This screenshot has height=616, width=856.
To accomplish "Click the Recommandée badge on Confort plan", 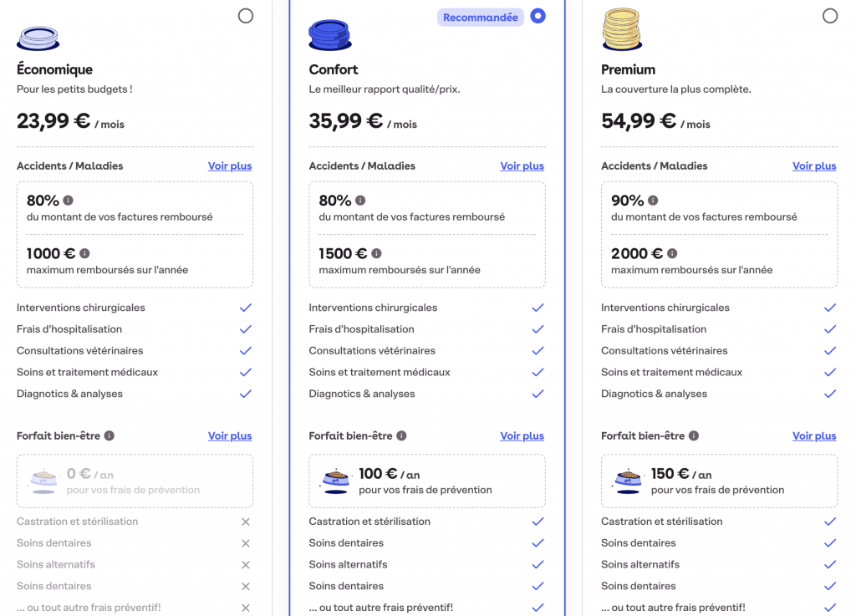I will tap(481, 18).
